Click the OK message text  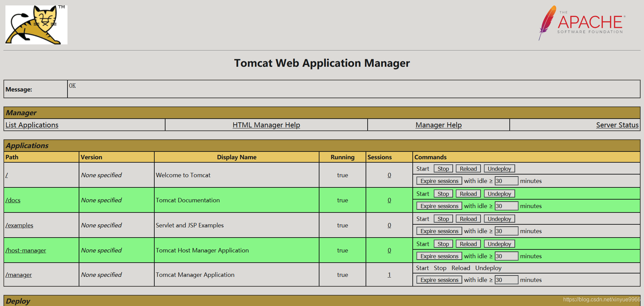(72, 86)
